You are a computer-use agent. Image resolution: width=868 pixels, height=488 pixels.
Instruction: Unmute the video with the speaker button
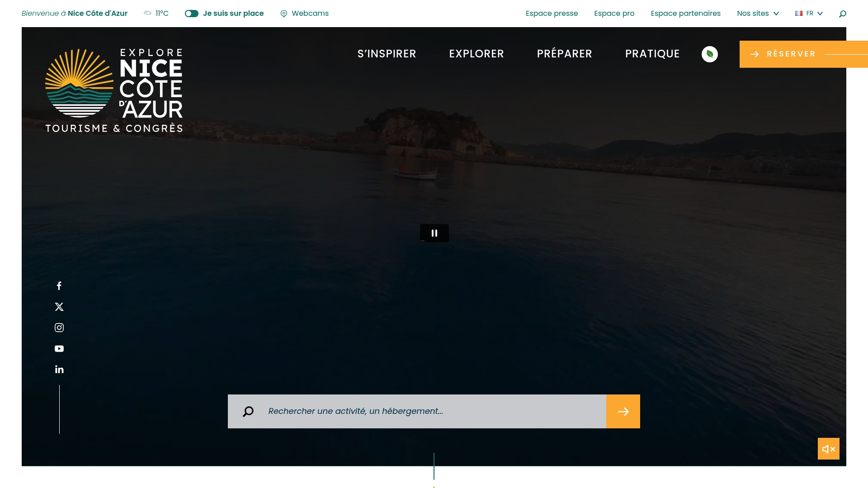click(828, 449)
